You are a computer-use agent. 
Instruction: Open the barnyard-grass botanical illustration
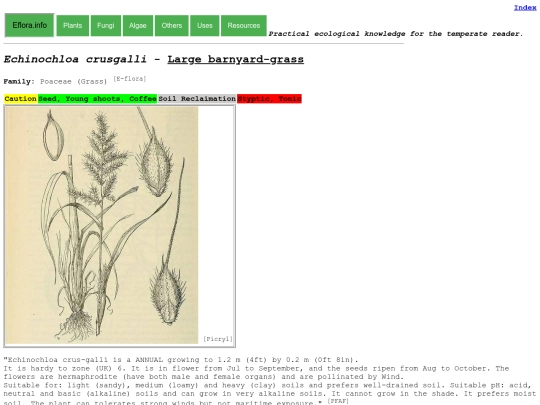click(x=102, y=225)
